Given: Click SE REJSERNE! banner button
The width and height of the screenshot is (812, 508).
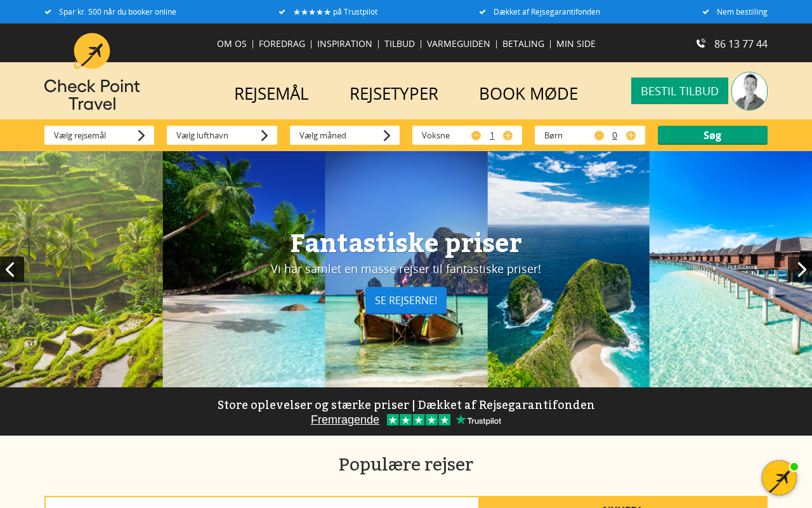Looking at the screenshot, I should (406, 300).
